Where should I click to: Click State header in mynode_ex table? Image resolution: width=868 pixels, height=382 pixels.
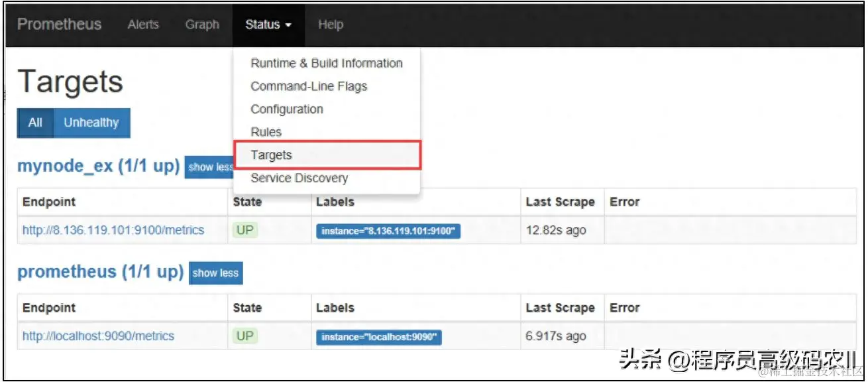[x=247, y=202]
